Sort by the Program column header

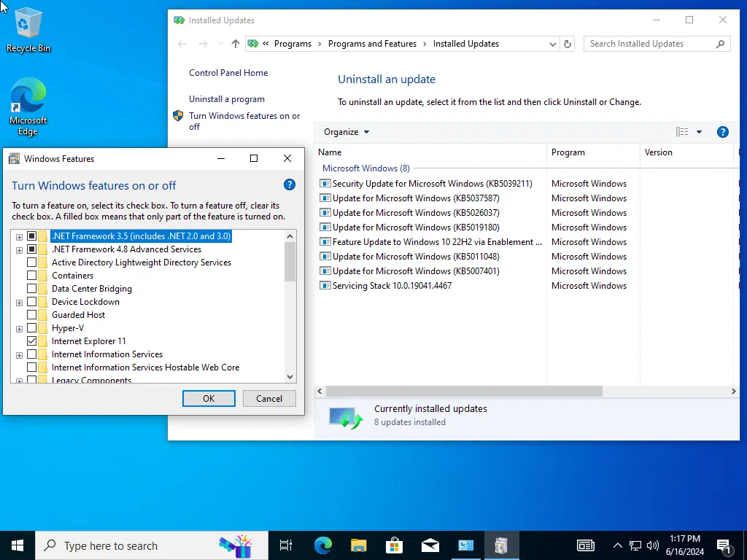(x=593, y=152)
